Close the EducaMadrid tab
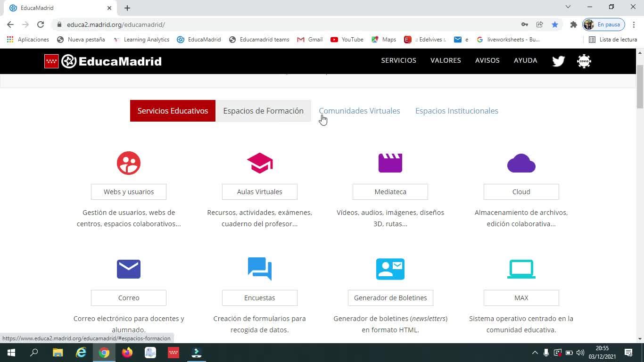 point(109,8)
